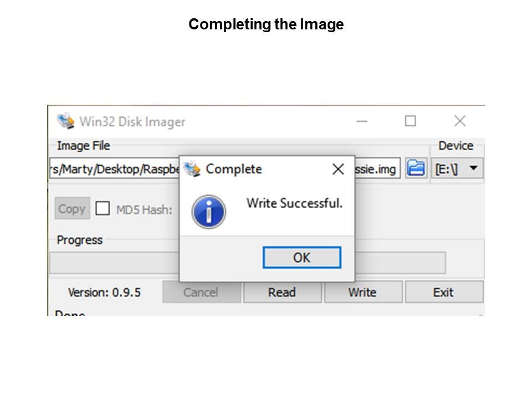Open the Device drive dropdown
532x399 pixels.
pos(457,168)
